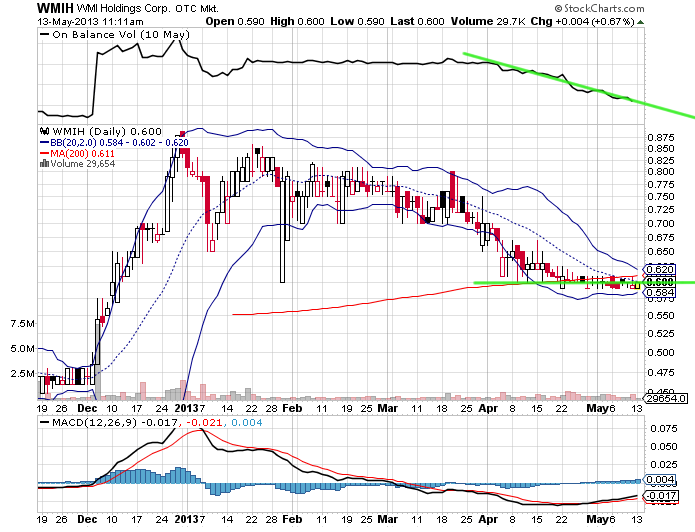Click the volume bars icon beside Volume 29,654
The image size is (695, 532).
tap(44, 164)
